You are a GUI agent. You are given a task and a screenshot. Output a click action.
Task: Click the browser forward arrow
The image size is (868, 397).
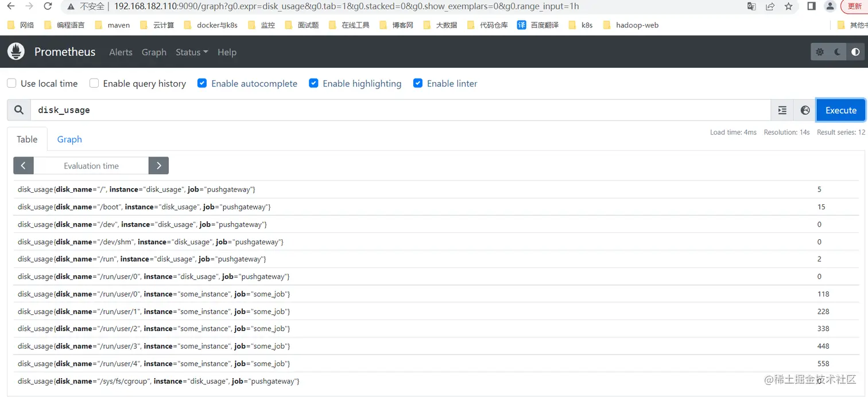tap(29, 6)
